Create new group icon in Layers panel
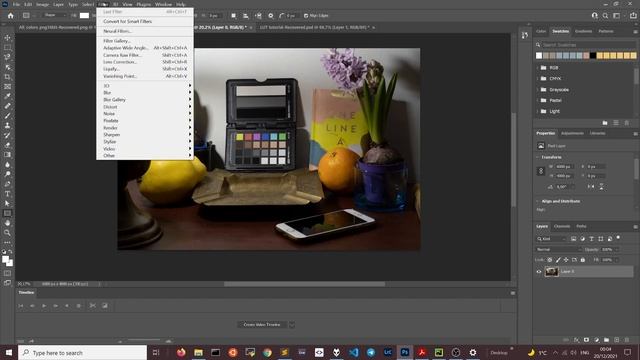This screenshot has height=360, width=640. [607, 340]
